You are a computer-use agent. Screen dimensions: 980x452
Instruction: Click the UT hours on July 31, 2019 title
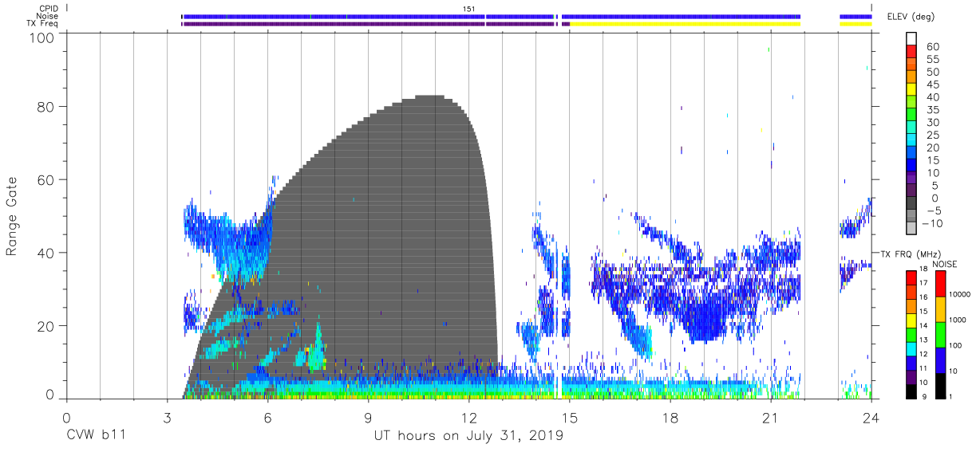pyautogui.click(x=468, y=436)
